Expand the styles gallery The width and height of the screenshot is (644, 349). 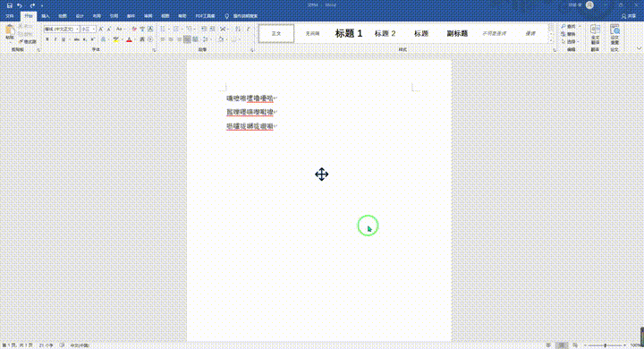[x=551, y=40]
